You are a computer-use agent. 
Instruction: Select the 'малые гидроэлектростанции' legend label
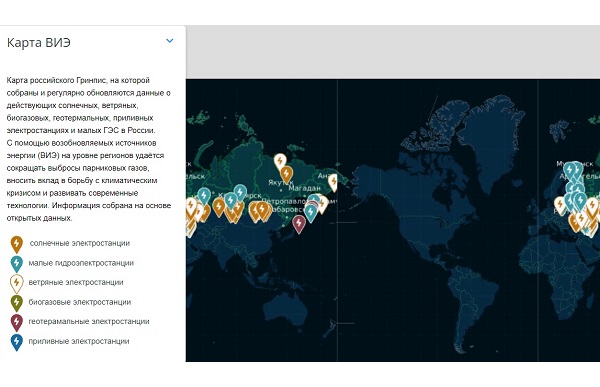[x=81, y=263]
